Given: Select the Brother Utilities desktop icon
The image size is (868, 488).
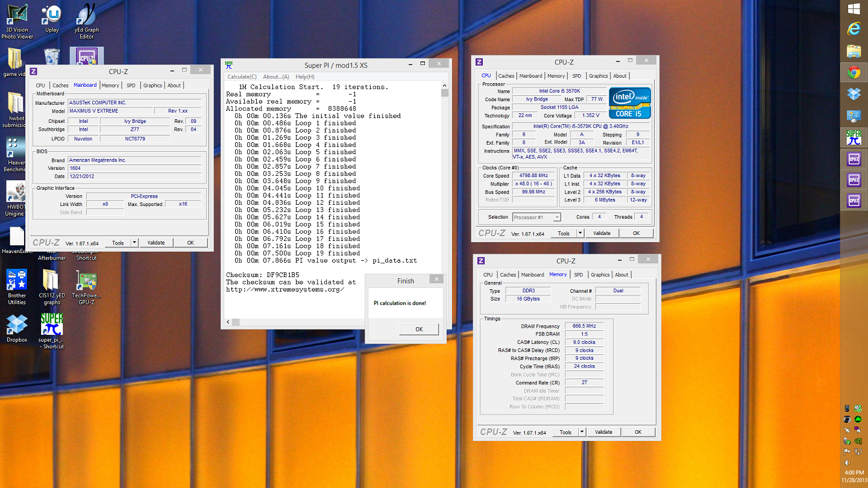Looking at the screenshot, I should [x=17, y=287].
